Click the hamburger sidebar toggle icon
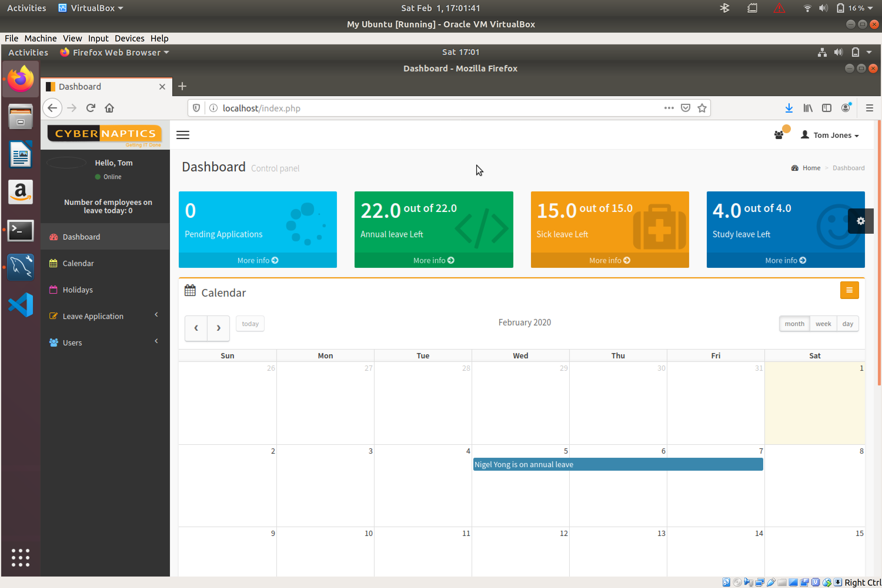 tap(183, 135)
